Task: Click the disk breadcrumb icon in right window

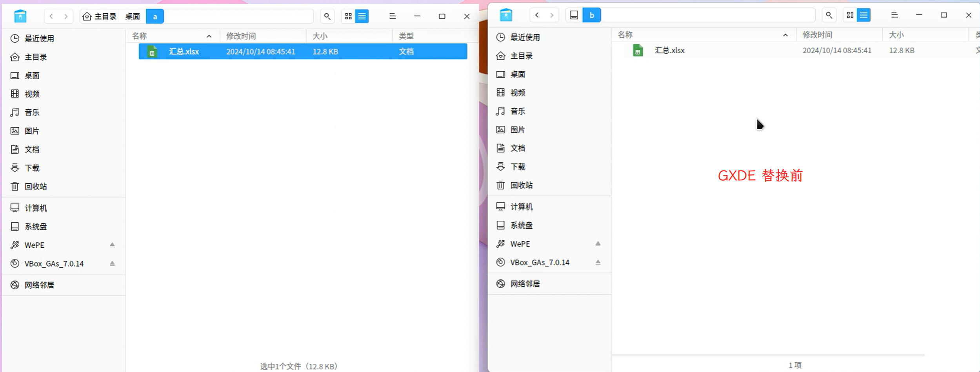Action: (574, 15)
